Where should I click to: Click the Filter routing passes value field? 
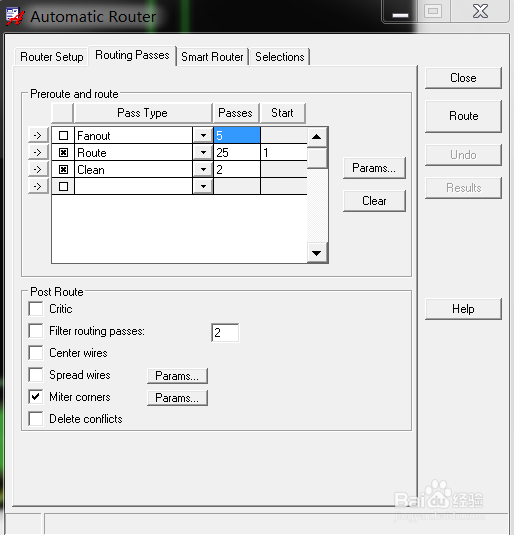point(225,333)
